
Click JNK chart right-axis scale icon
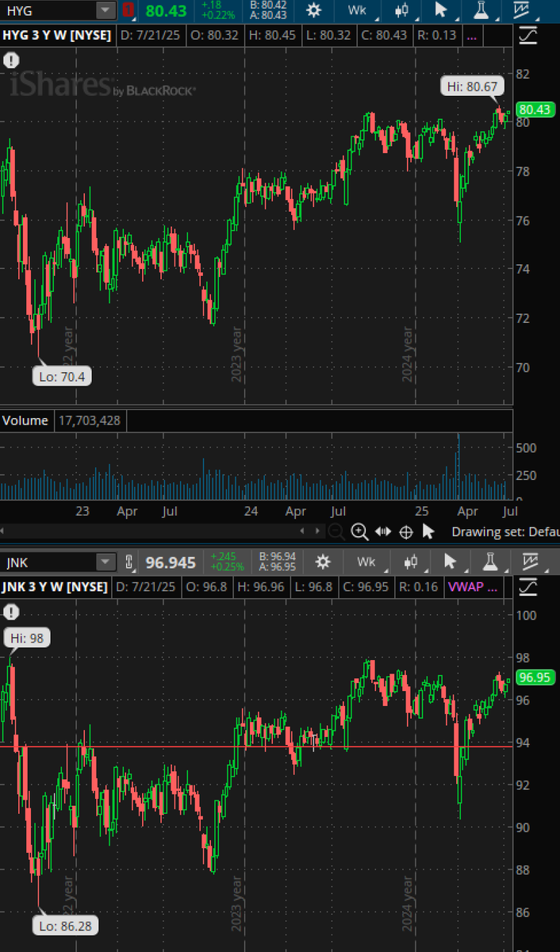pos(527,588)
